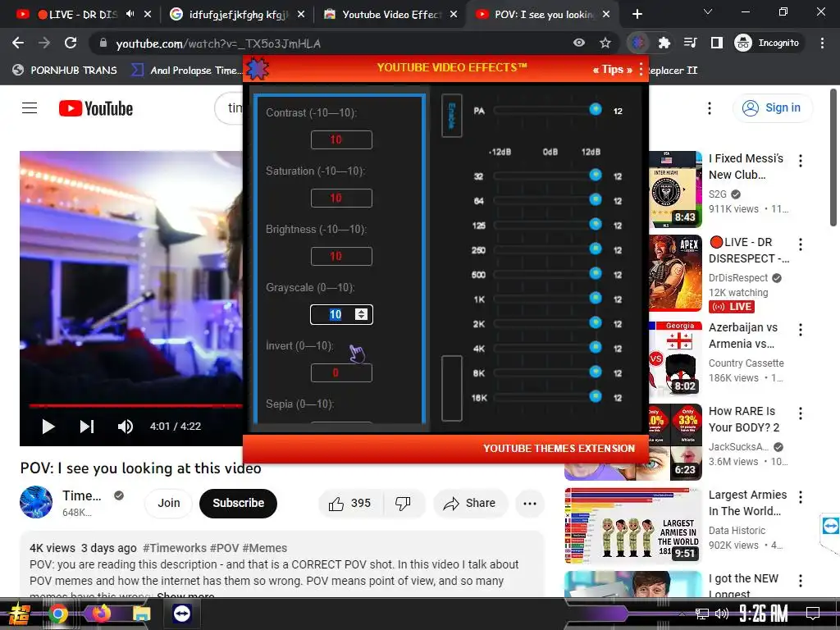Switch to the 'idfufgjefjkfghg' Google tab
This screenshot has height=630, width=840.
coord(238,15)
